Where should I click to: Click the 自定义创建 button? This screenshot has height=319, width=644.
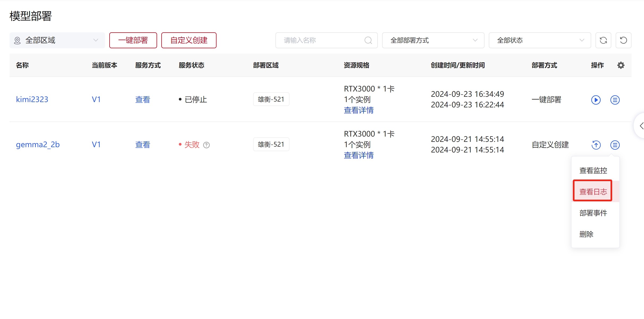point(189,40)
